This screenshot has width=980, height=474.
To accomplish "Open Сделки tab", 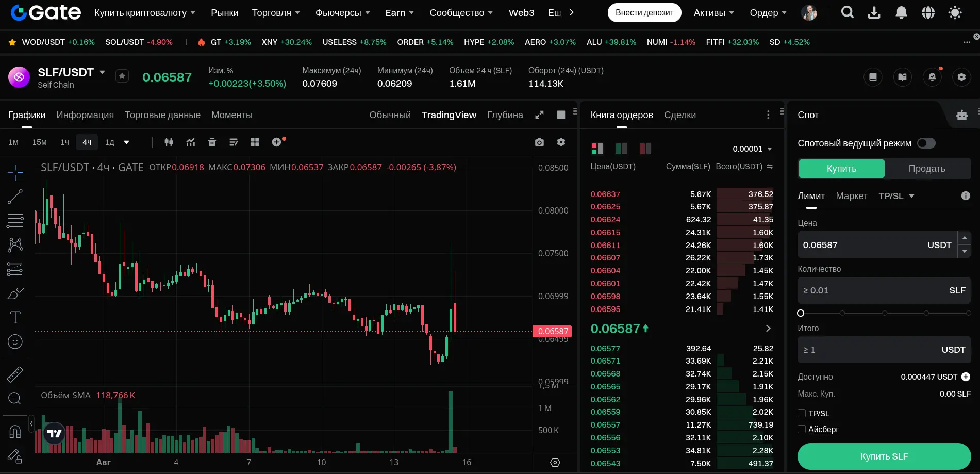I will point(680,115).
